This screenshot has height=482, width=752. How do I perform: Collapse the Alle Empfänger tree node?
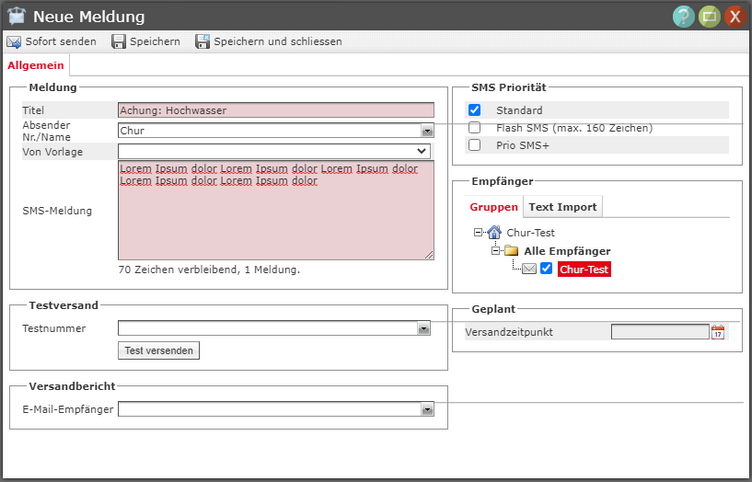pyautogui.click(x=495, y=251)
